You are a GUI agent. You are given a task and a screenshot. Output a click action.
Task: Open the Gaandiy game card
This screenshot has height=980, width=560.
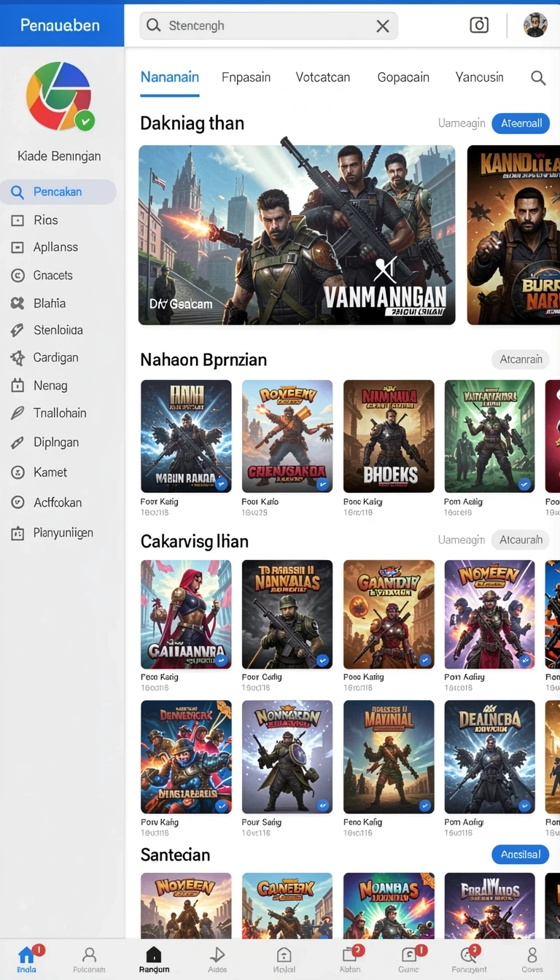pyautogui.click(x=389, y=615)
